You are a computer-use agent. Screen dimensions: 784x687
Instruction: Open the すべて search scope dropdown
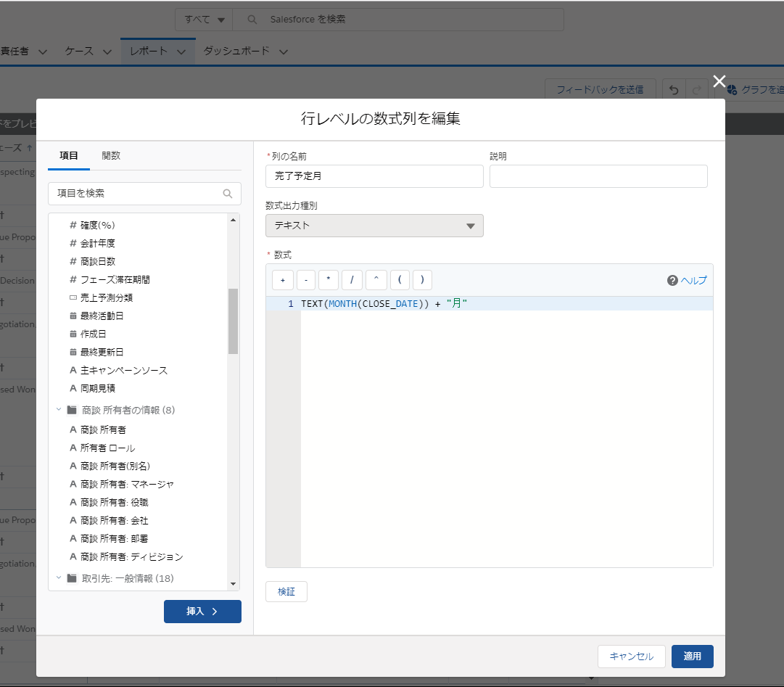tap(204, 20)
